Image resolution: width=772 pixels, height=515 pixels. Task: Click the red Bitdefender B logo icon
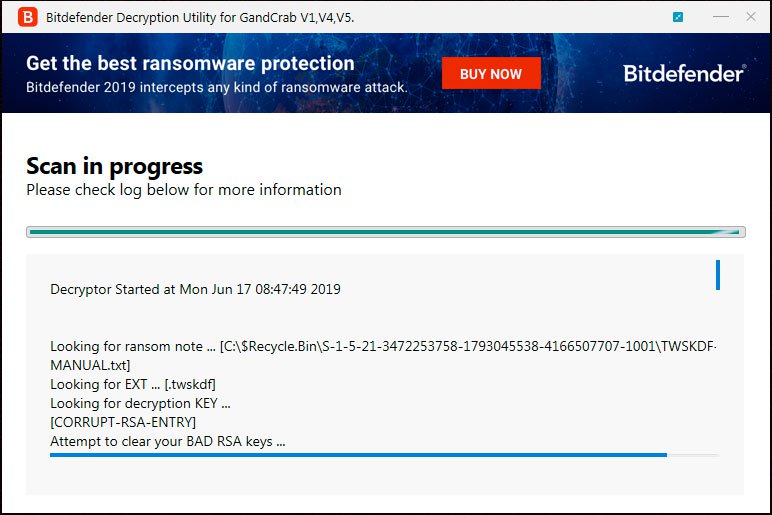[28, 17]
